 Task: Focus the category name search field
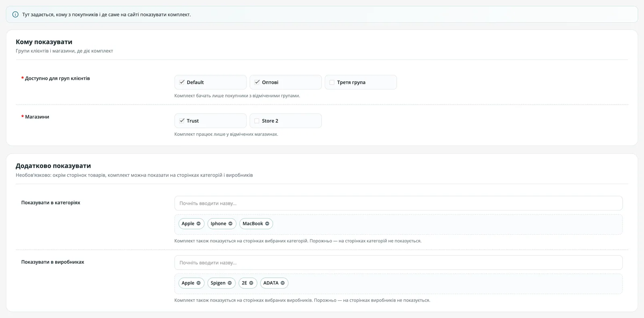click(x=398, y=203)
